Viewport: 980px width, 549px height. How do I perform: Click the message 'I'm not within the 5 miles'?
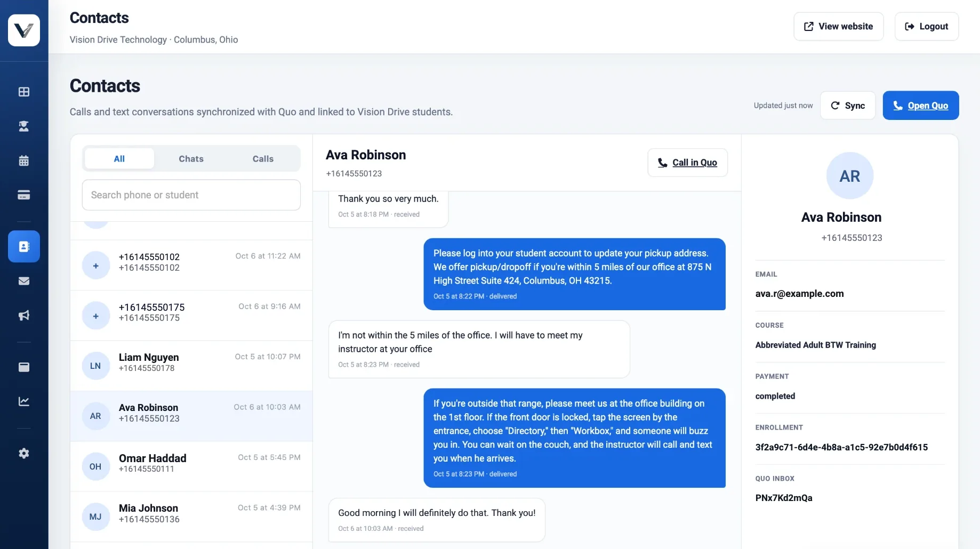pos(479,349)
